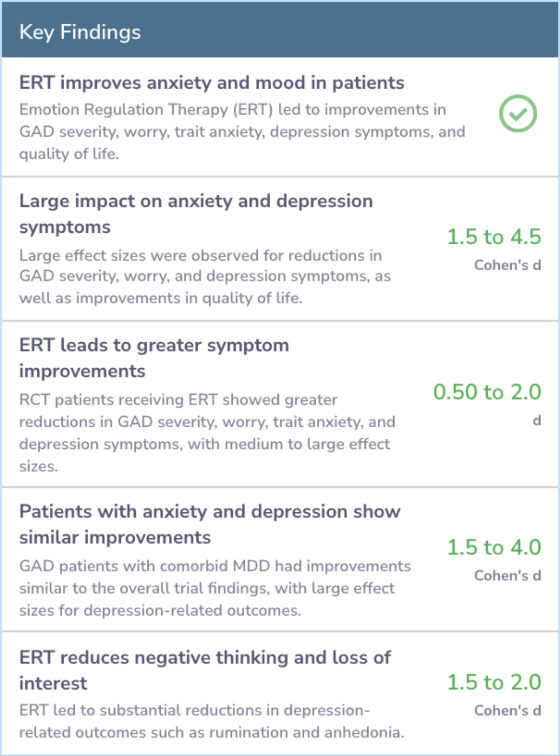Click the Emotion Regulation Therapy description paragraph

(x=242, y=132)
